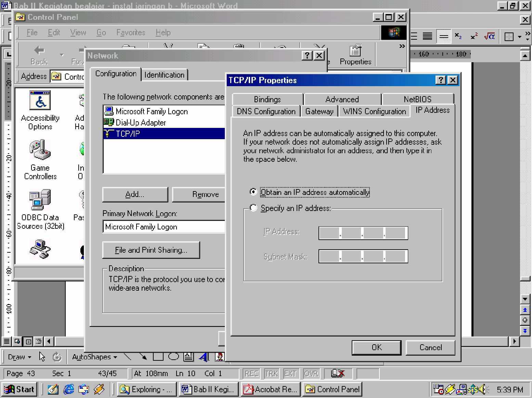
Task: Click the Add... button in Network dialog
Action: [135, 194]
